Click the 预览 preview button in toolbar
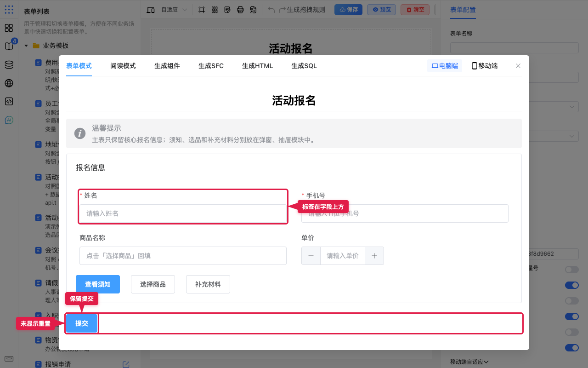Image resolution: width=588 pixels, height=368 pixels. click(382, 10)
